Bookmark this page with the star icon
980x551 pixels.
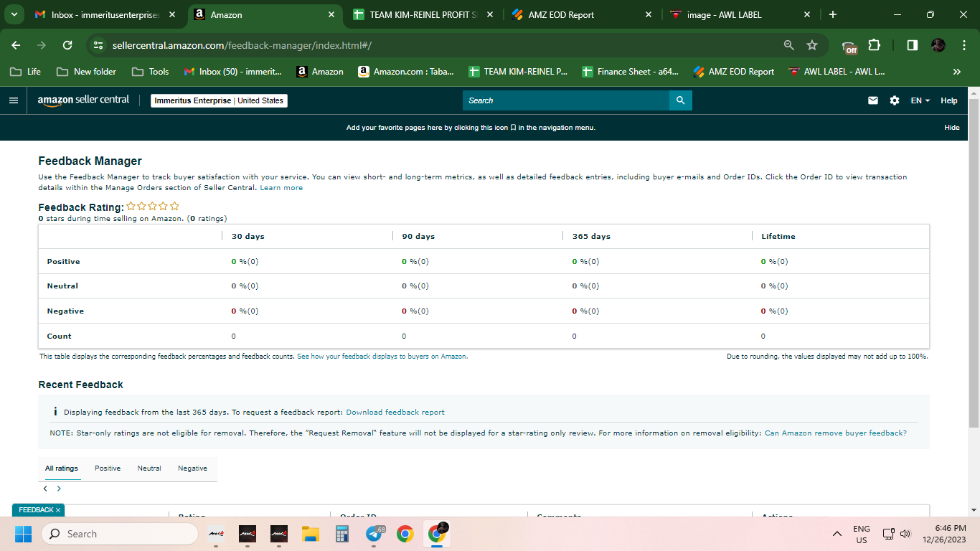(x=812, y=45)
